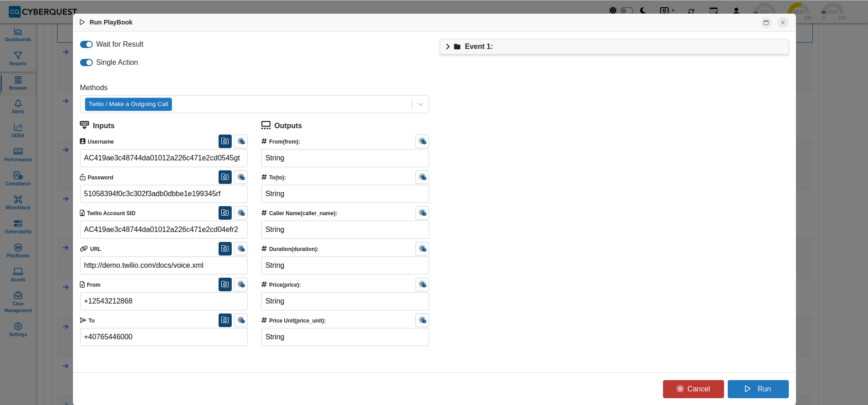The image size is (868, 405).
Task: Click the CPU gauge in the top bar
Action: pos(764,11)
